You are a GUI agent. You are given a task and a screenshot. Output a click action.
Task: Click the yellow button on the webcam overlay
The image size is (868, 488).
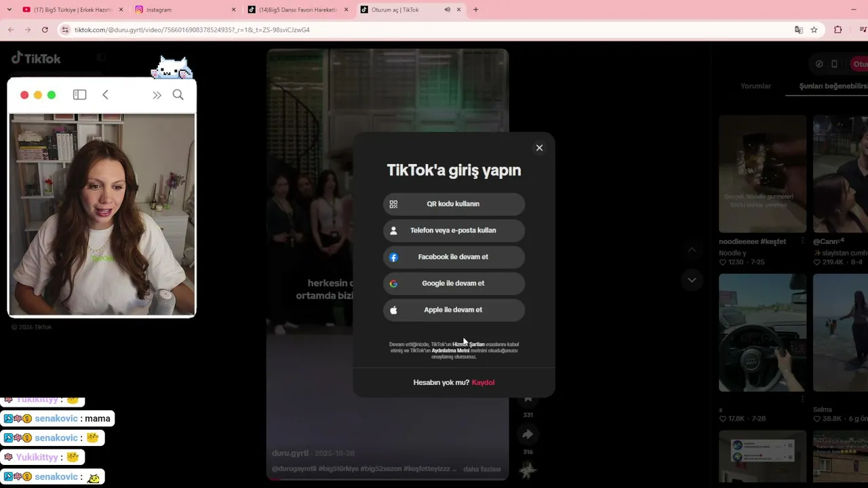pyautogui.click(x=38, y=95)
